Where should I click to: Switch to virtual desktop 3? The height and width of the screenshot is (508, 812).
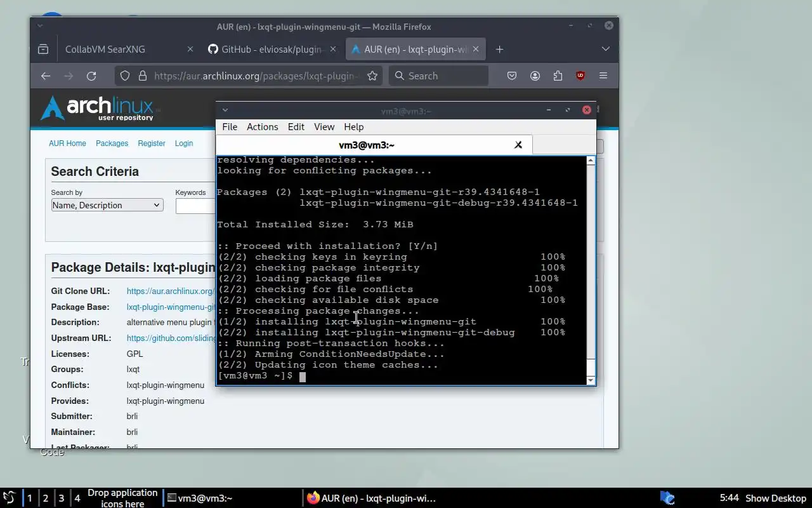click(61, 498)
